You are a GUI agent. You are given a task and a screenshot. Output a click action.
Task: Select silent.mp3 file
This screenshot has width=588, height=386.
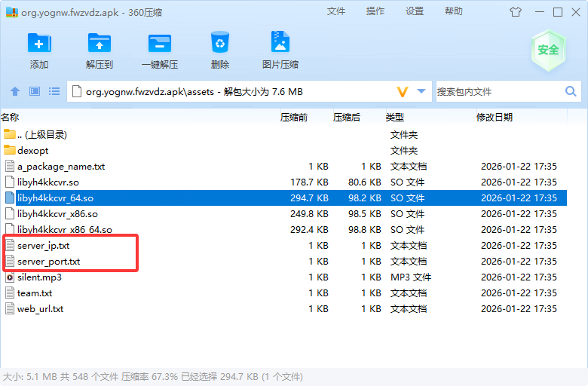pos(283,277)
